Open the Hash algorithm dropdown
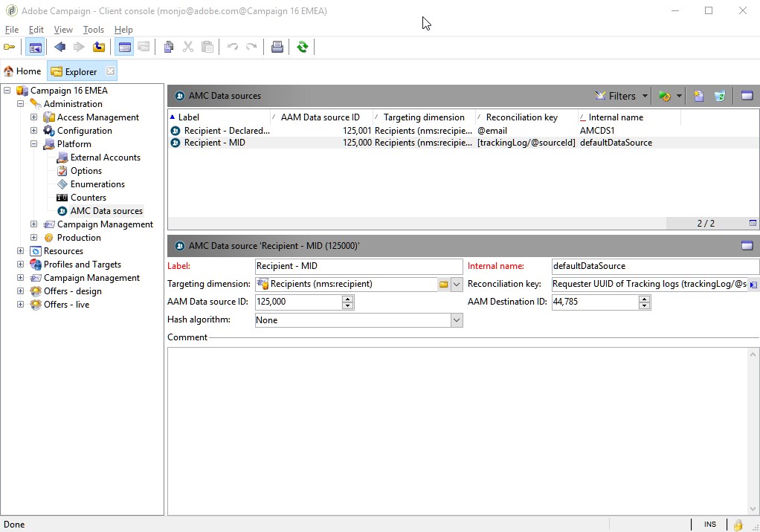This screenshot has width=760, height=532. pos(456,320)
